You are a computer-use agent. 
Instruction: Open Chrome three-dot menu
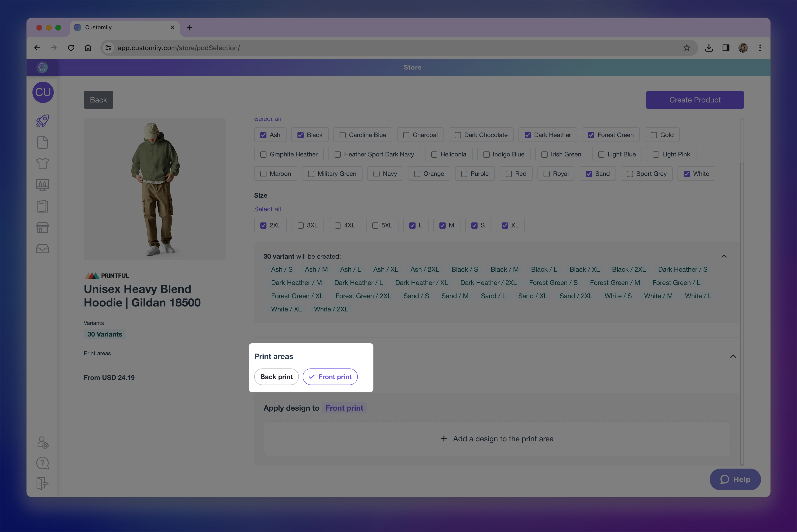pyautogui.click(x=760, y=48)
